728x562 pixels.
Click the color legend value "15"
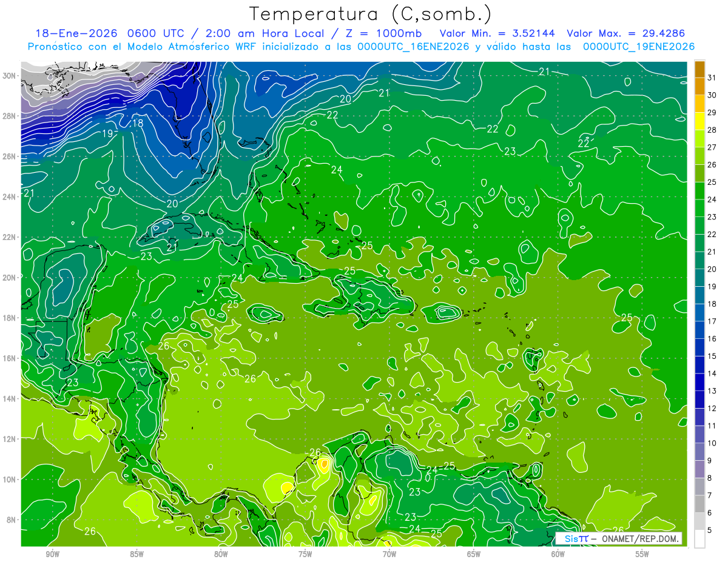point(712,356)
